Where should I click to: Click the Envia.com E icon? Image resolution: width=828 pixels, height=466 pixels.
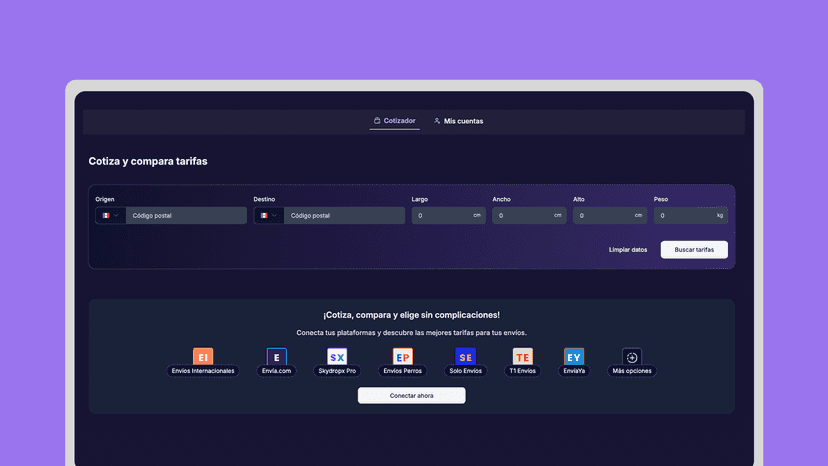[276, 357]
